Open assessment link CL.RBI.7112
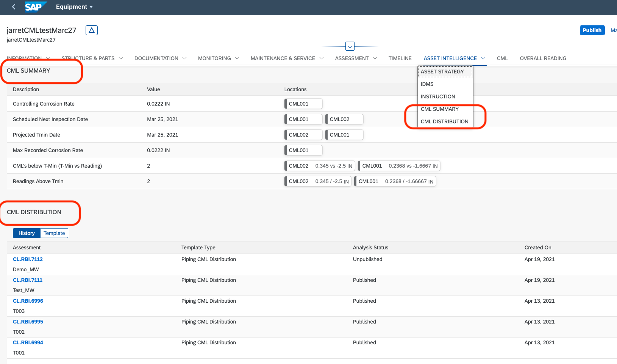 click(x=28, y=259)
